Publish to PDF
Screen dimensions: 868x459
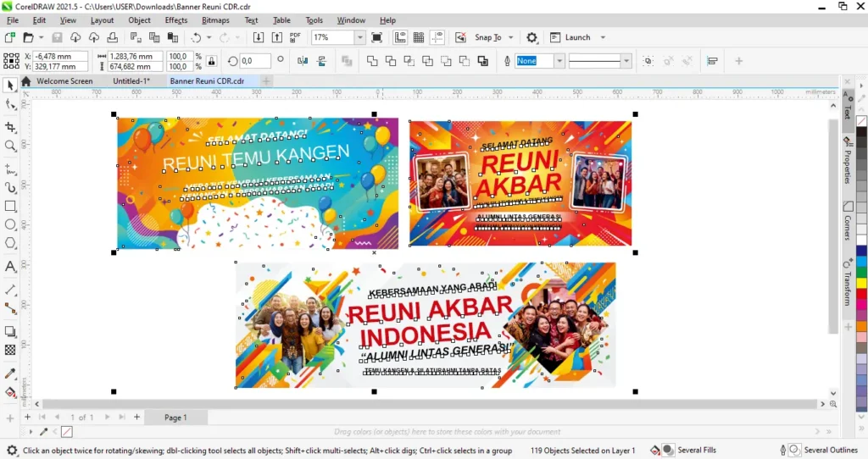(x=295, y=37)
